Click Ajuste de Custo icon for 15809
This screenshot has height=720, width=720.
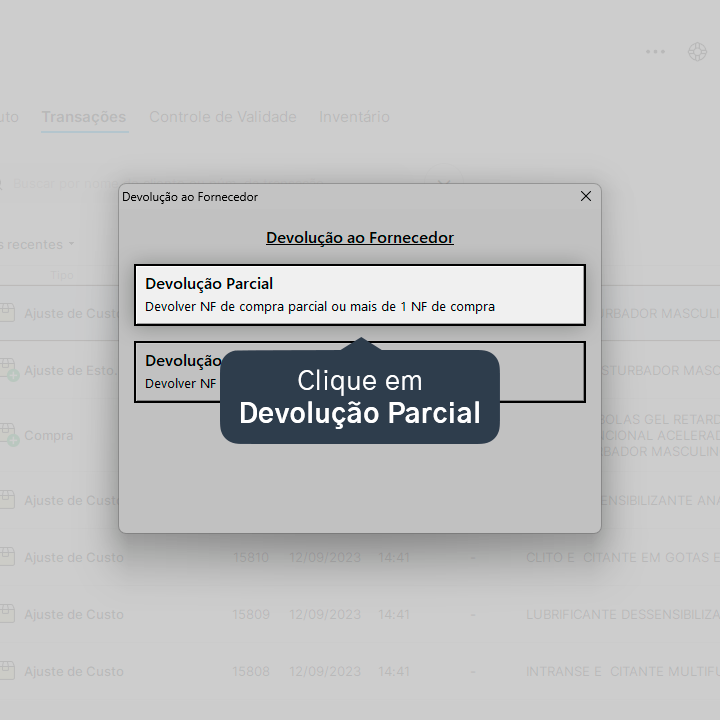click(x=7, y=613)
